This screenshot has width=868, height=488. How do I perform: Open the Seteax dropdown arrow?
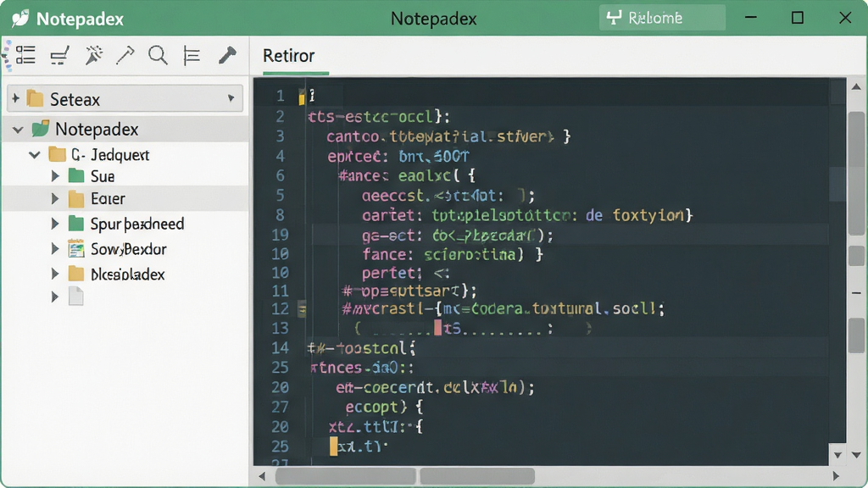click(231, 98)
